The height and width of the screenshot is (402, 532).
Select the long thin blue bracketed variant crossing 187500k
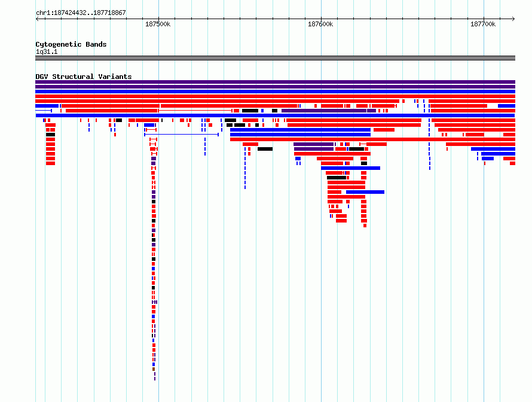click(181, 135)
